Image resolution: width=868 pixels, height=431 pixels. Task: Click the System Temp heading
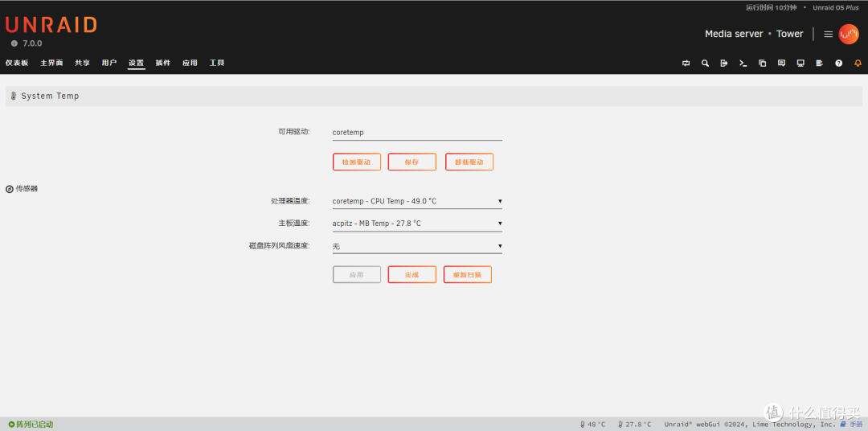tap(50, 96)
